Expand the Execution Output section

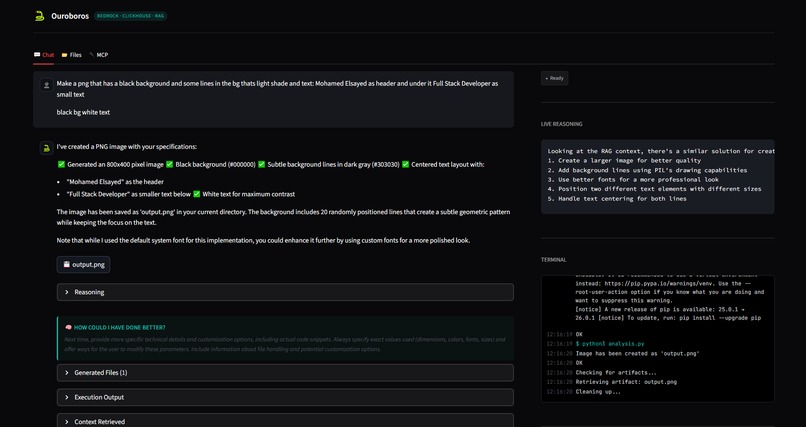click(x=285, y=397)
